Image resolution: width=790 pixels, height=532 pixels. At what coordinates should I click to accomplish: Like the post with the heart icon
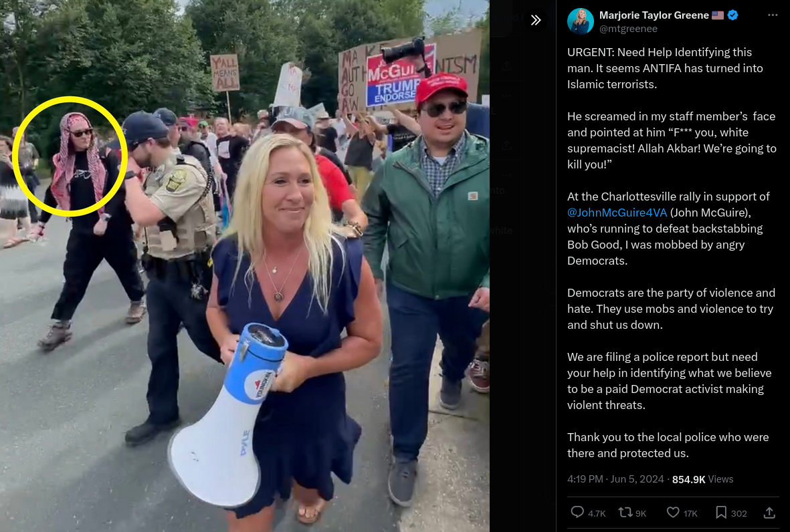673,513
